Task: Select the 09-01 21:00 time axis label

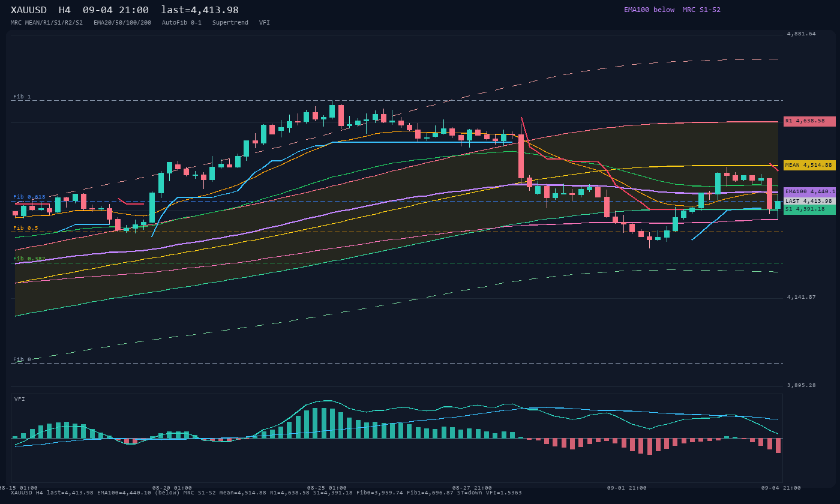Action: click(627, 488)
